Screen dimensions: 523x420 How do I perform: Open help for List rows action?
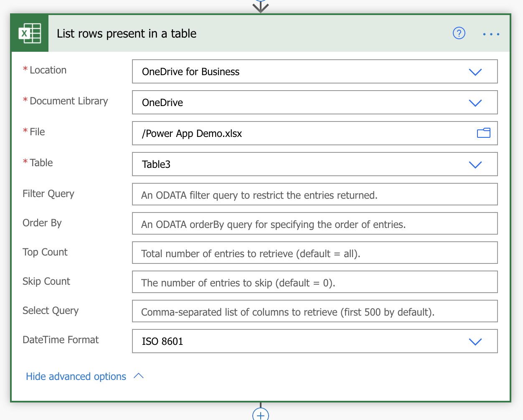(459, 33)
